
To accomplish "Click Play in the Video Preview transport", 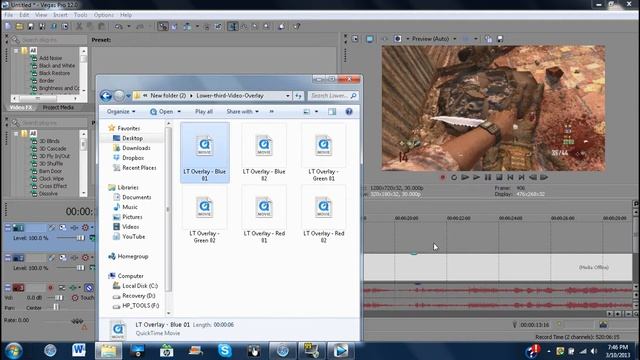I will click(476, 178).
